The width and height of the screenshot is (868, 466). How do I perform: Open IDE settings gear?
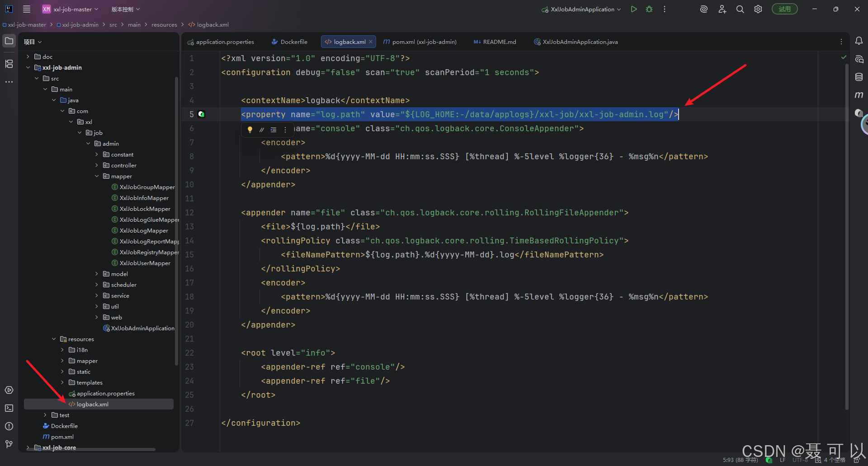[x=758, y=9]
